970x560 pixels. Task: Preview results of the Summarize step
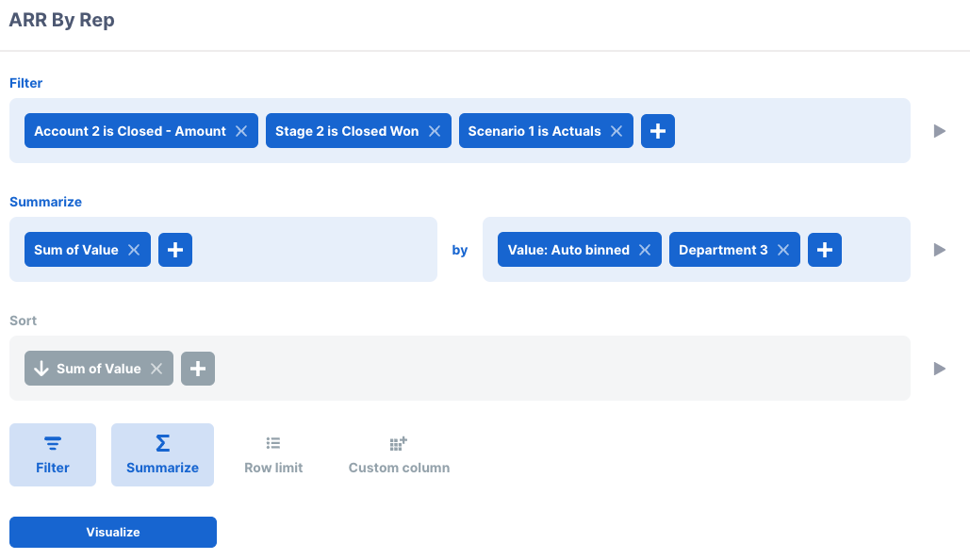click(x=939, y=249)
